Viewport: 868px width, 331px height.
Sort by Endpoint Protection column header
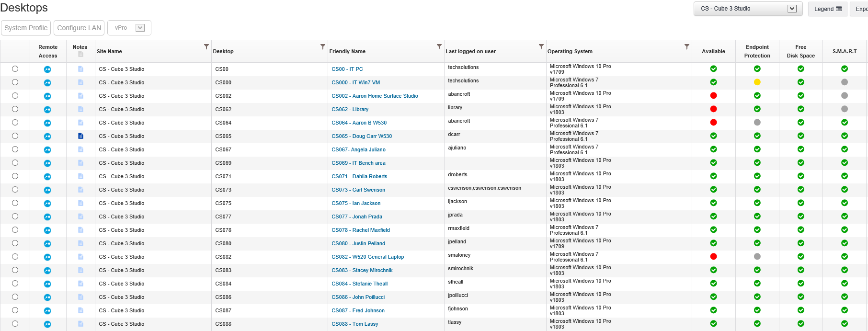click(757, 51)
